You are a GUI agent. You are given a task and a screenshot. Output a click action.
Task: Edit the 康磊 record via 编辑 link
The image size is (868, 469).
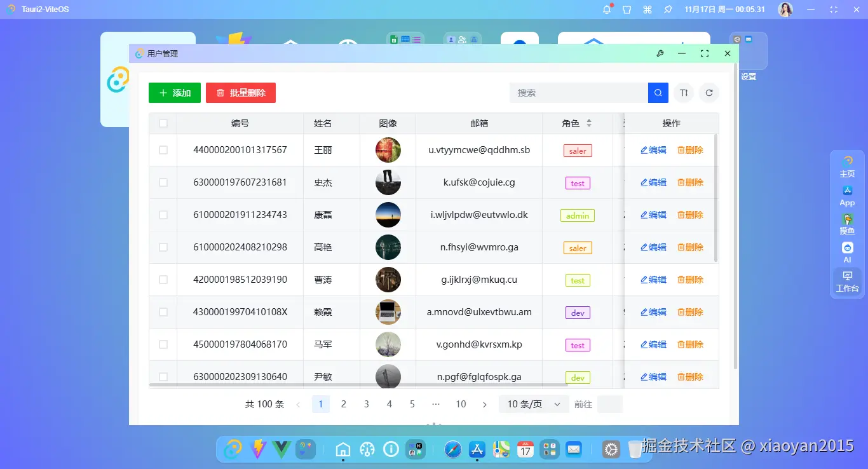tap(653, 215)
